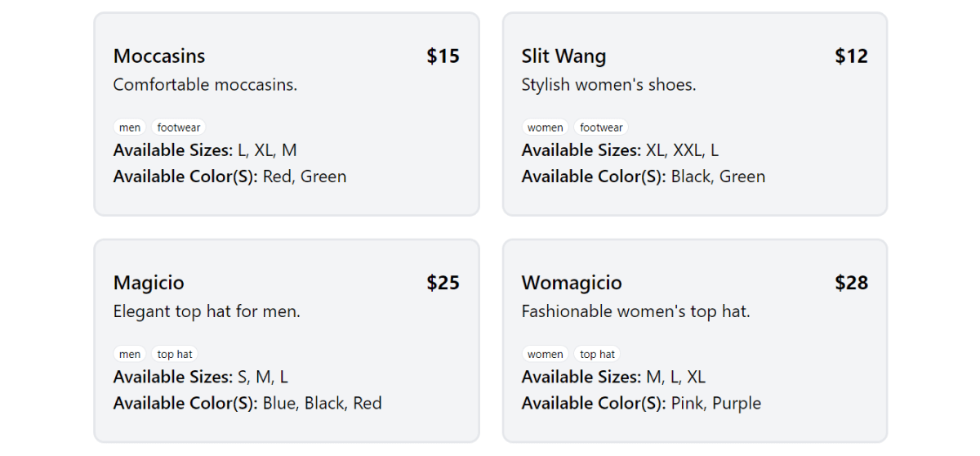Screen dimensions: 980x456
Task: Click top hat tag on Magicio card
Action: click(x=175, y=355)
